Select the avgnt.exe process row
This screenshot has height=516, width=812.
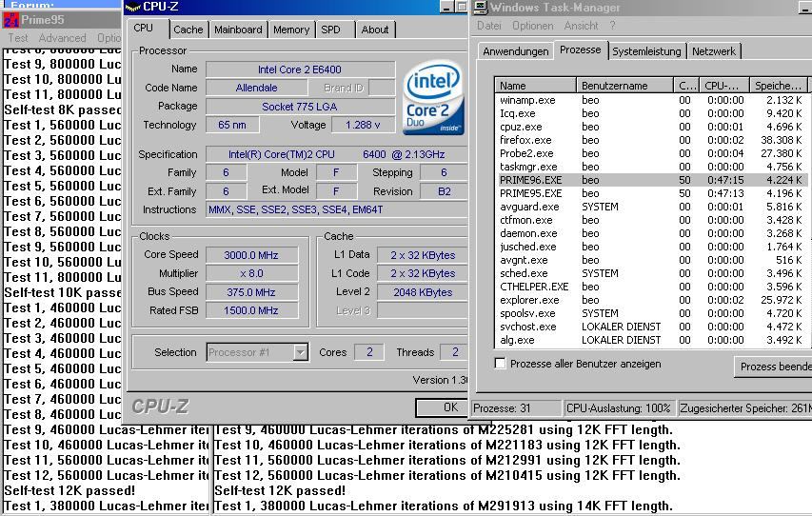tap(651, 260)
